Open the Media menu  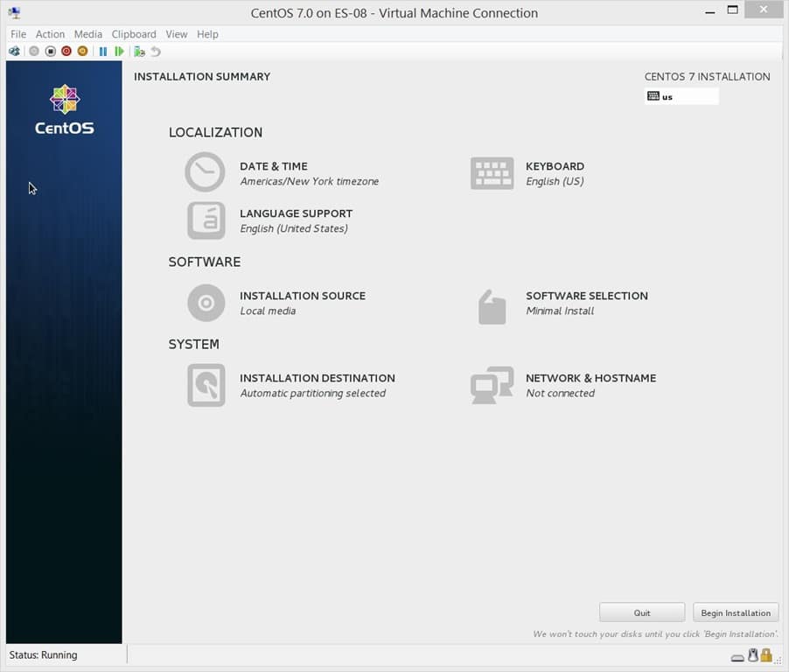pyautogui.click(x=87, y=34)
